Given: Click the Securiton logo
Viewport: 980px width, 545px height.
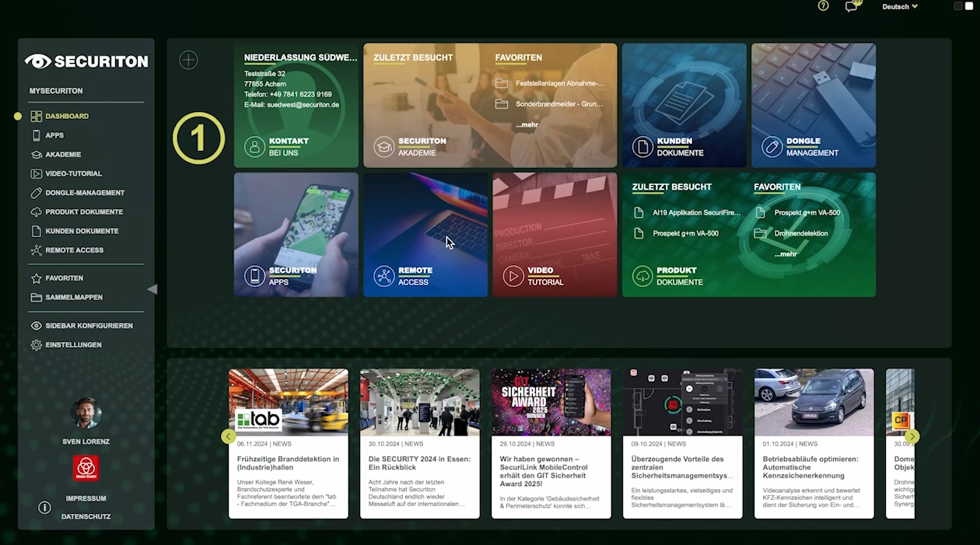Looking at the screenshot, I should [x=86, y=61].
